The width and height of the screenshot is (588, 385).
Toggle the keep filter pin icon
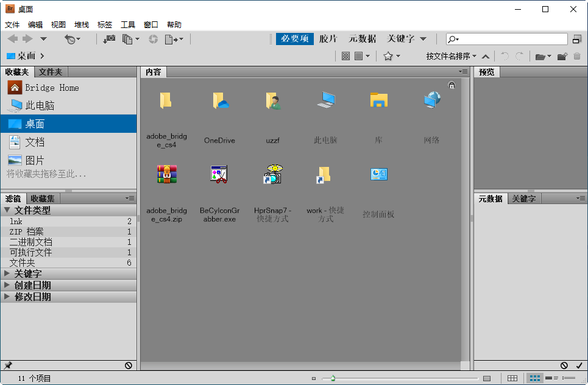[8, 365]
